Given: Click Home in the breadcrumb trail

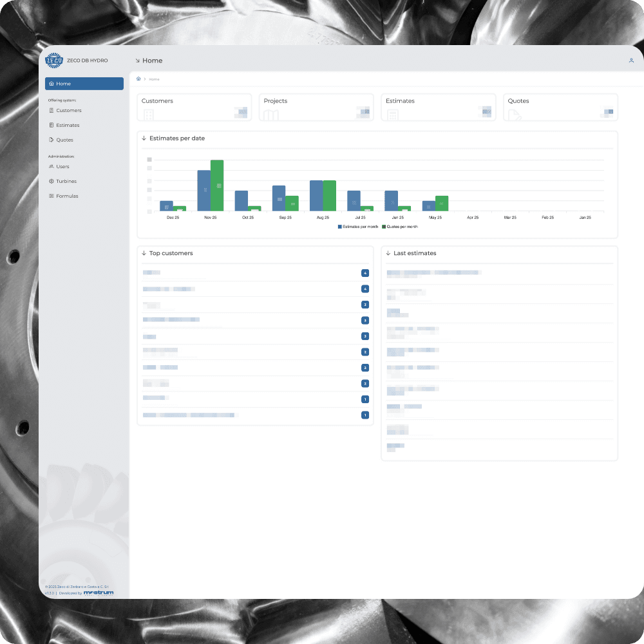Looking at the screenshot, I should click(155, 79).
